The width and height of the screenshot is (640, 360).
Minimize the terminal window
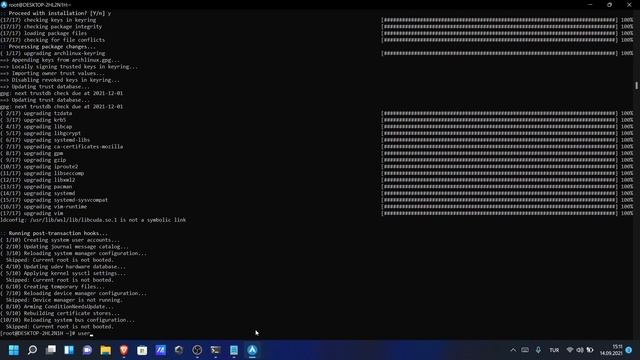pos(590,4)
